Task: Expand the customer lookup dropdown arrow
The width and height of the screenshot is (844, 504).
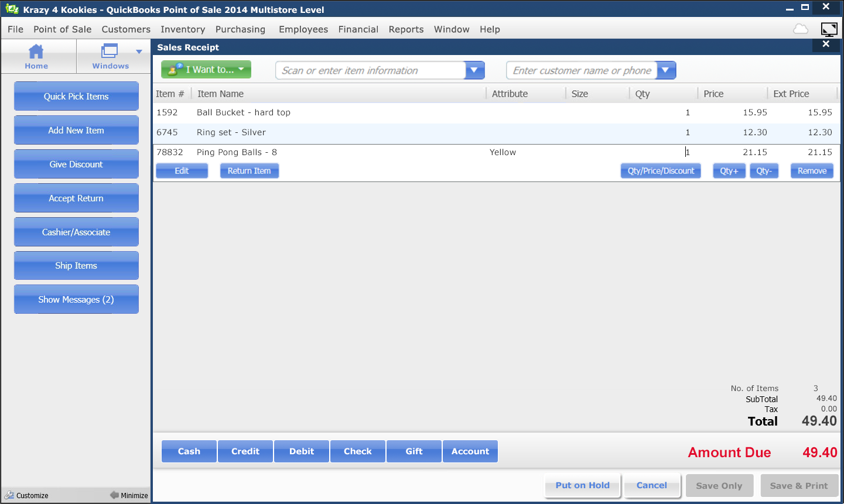Action: (666, 70)
